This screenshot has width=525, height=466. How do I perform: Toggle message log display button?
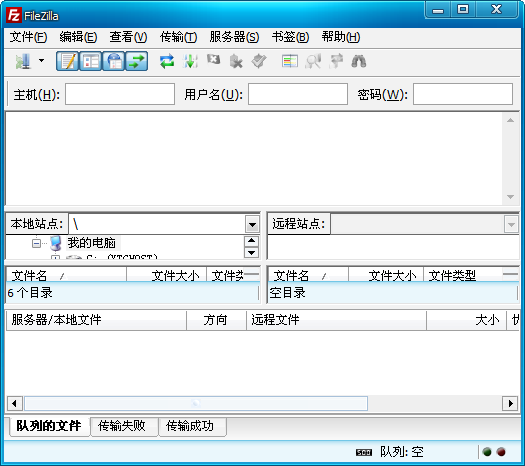68,61
